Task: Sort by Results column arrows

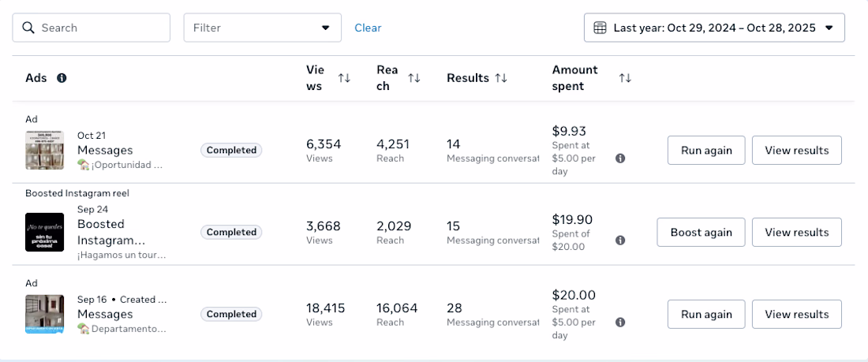Action: point(501,78)
